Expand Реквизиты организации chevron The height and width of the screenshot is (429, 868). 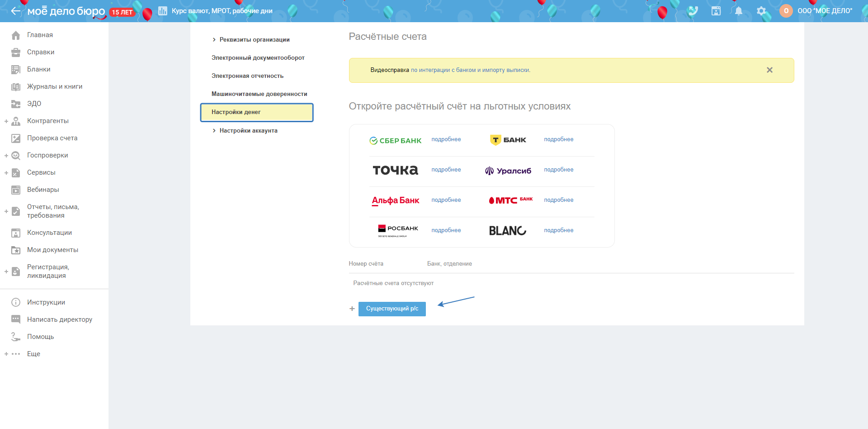point(214,40)
